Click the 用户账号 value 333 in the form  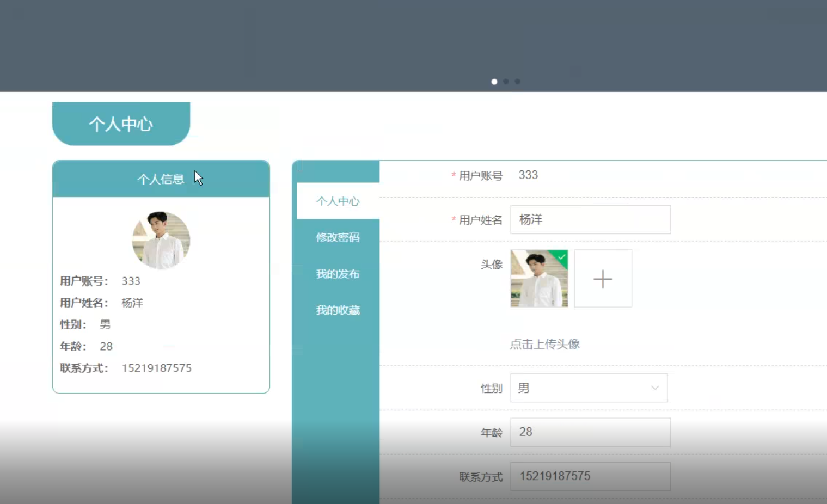tap(528, 175)
